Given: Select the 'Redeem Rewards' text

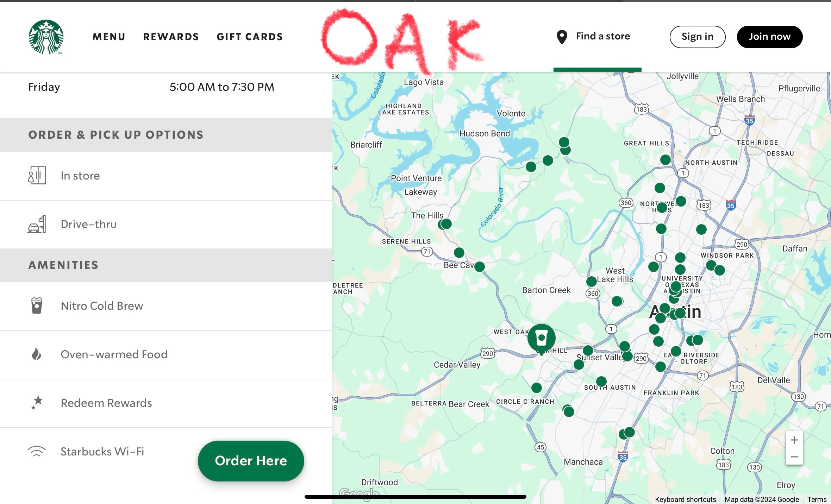Looking at the screenshot, I should [x=106, y=403].
